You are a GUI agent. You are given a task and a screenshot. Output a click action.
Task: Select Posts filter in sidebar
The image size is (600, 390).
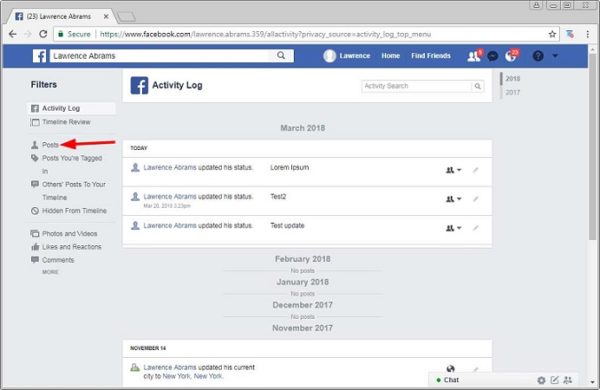point(50,145)
